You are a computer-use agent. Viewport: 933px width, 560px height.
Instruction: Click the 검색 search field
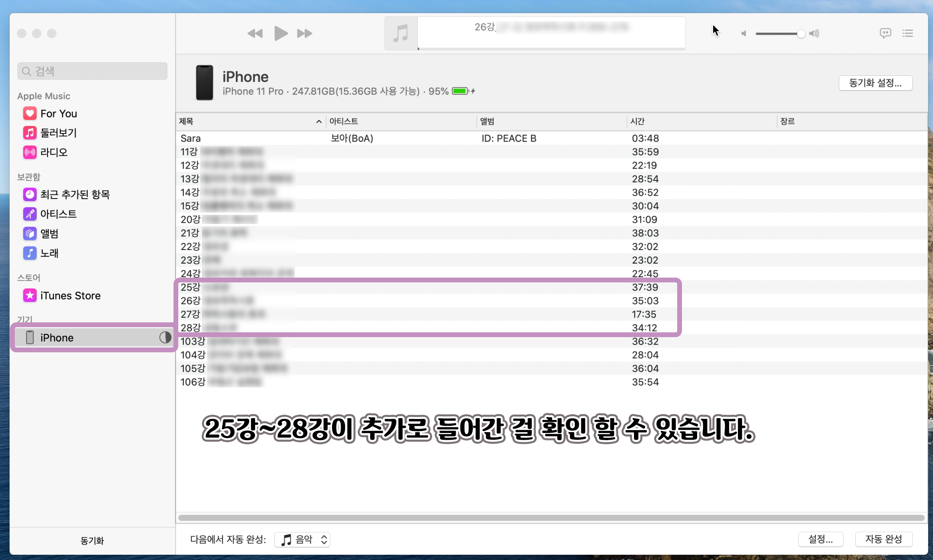pyautogui.click(x=92, y=71)
